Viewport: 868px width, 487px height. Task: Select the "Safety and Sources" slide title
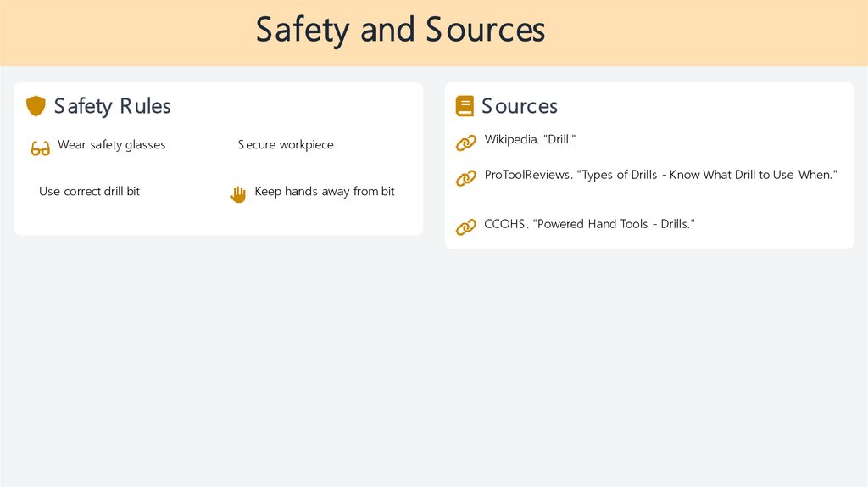400,30
